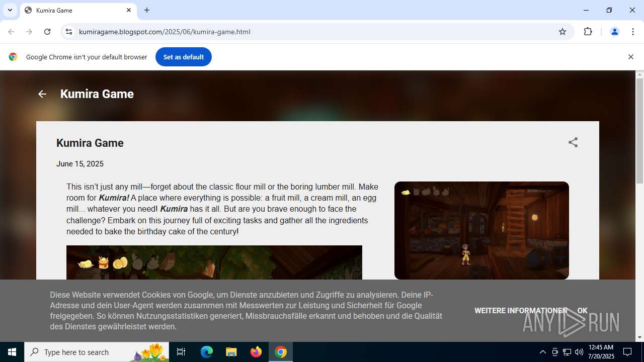Minimize the Chrome window
The width and height of the screenshot is (644, 362).
pyautogui.click(x=586, y=10)
